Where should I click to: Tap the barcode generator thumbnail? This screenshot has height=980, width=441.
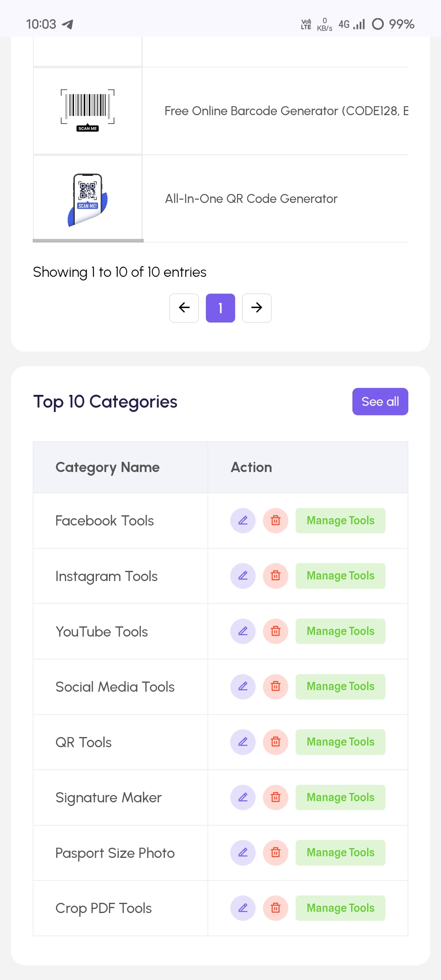[88, 111]
